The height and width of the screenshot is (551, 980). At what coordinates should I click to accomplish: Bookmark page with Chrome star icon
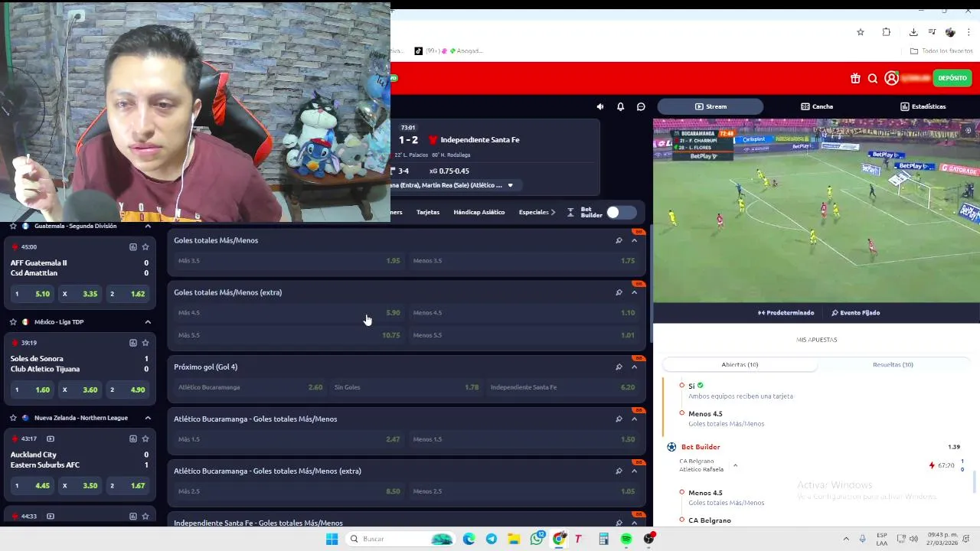[861, 32]
